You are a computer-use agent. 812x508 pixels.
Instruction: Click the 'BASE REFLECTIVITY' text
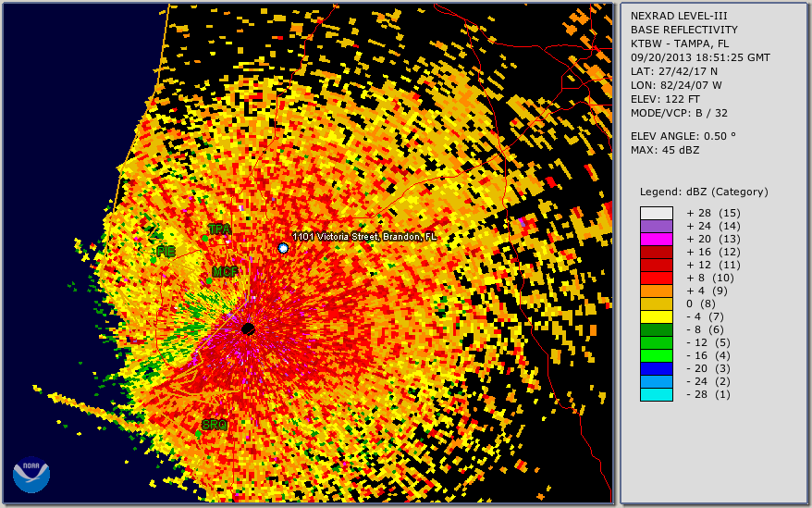tap(684, 30)
